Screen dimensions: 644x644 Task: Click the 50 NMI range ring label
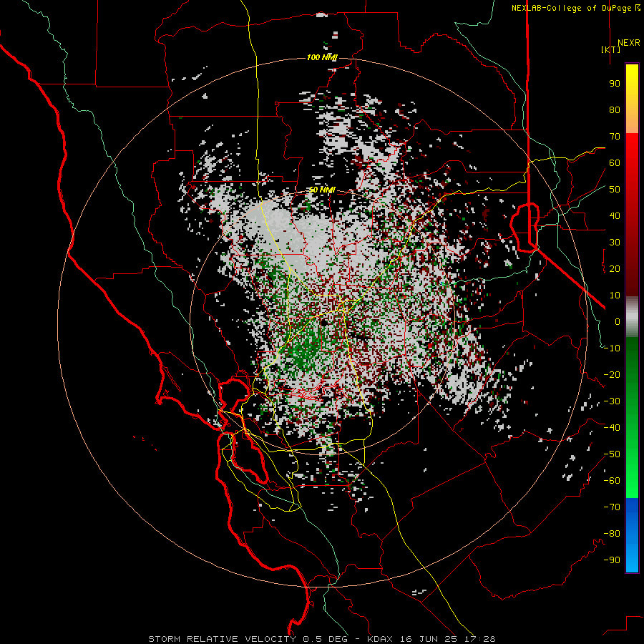tap(322, 190)
